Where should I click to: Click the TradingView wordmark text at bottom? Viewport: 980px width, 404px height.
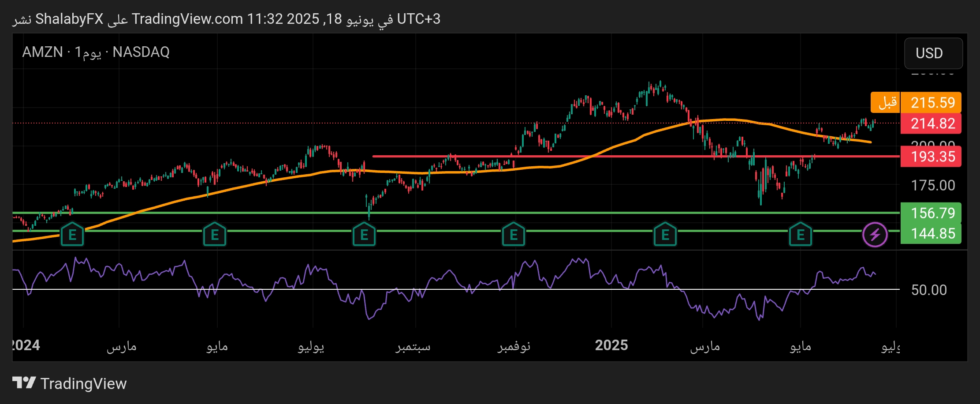(x=83, y=384)
